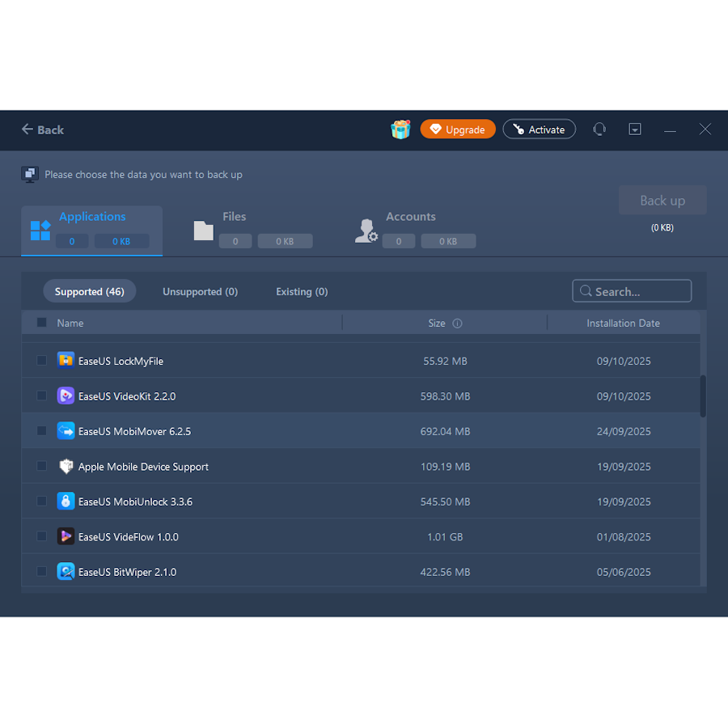Click the size column info icon
This screenshot has height=728, width=728.
click(x=457, y=324)
